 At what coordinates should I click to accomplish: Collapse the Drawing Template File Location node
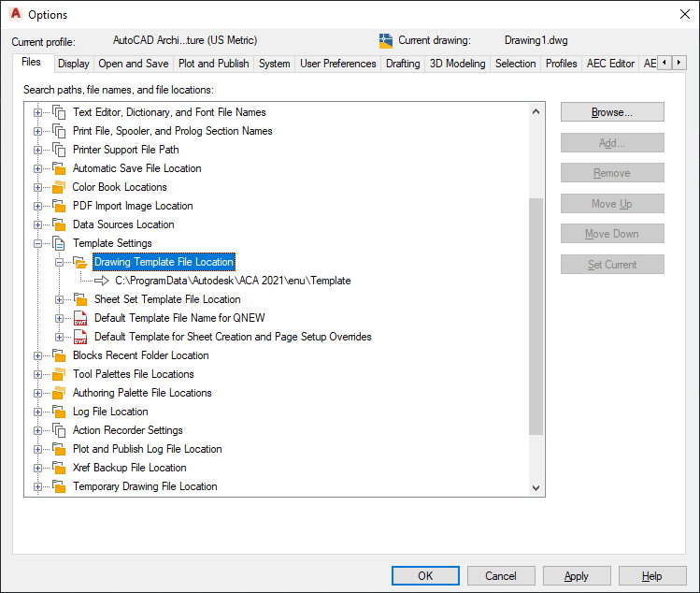pyautogui.click(x=60, y=262)
